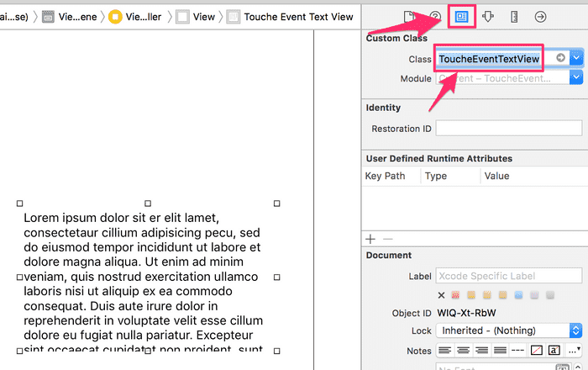Open the Quick Help inspector

[435, 16]
